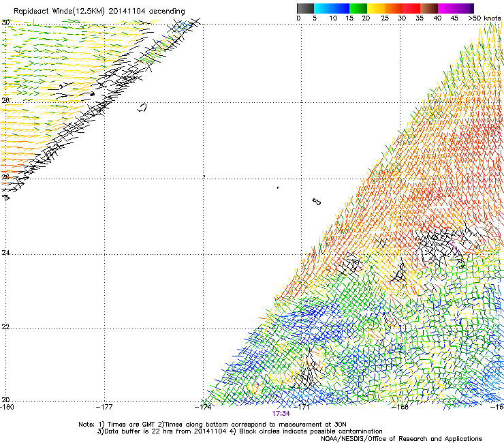Click the island outline just below 28N near -176
504x443 pixels.
[x=142, y=108]
